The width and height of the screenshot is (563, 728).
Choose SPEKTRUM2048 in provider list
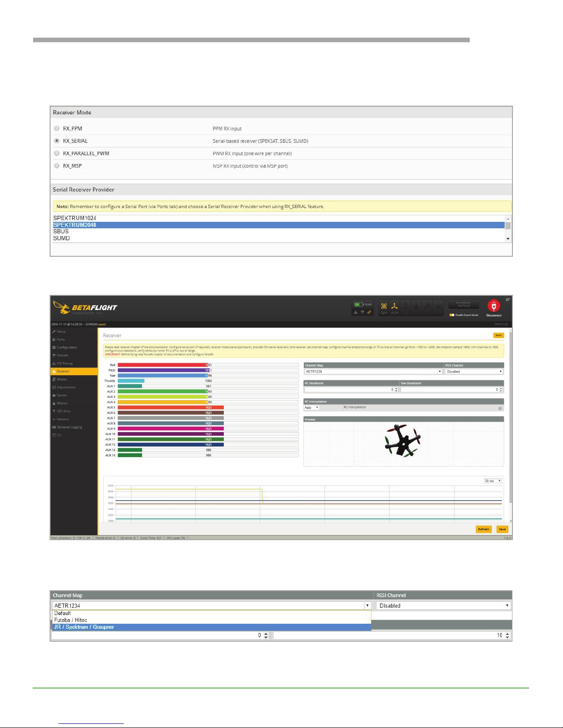279,225
